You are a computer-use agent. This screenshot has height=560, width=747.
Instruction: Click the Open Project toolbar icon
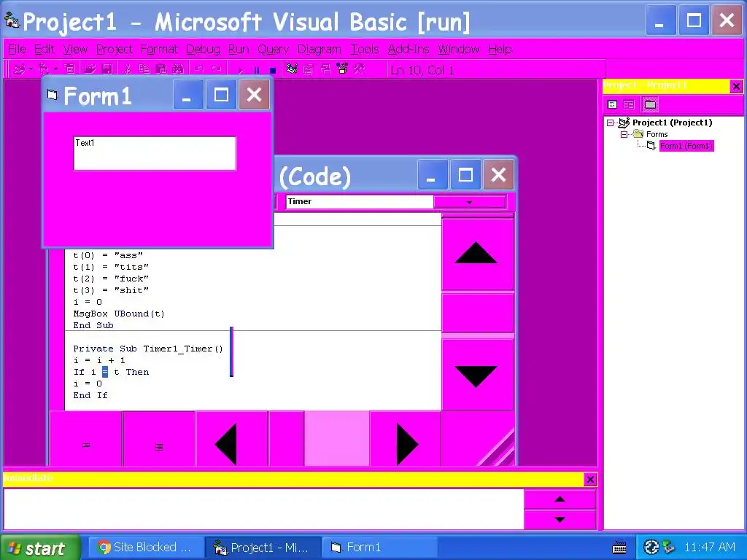[90, 69]
